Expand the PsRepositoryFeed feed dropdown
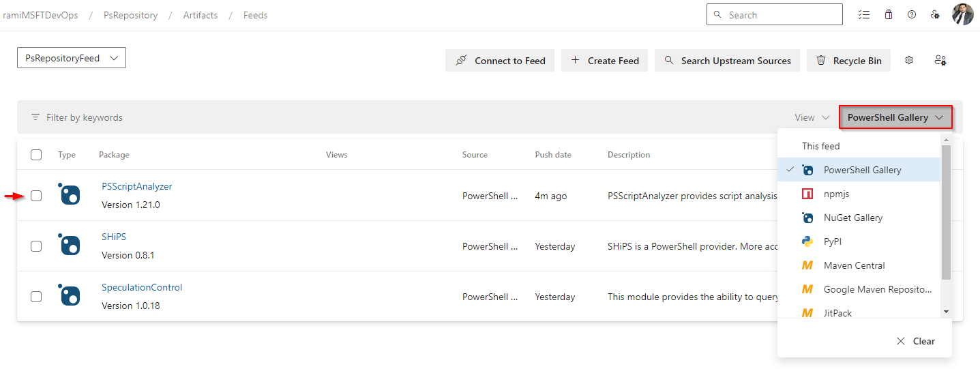Viewport: 980px width, 369px height. [72, 58]
